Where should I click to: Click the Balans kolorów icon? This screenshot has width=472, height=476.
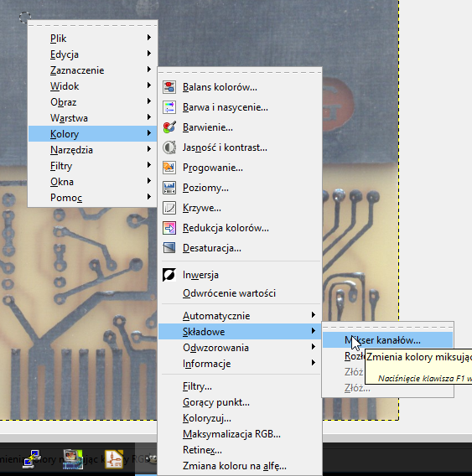[x=169, y=87]
